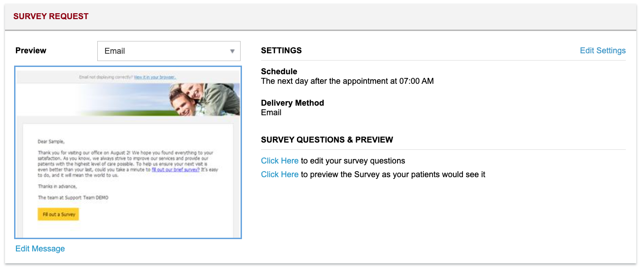Click the couple photo in email banner
The height and width of the screenshot is (276, 644).
point(205,99)
